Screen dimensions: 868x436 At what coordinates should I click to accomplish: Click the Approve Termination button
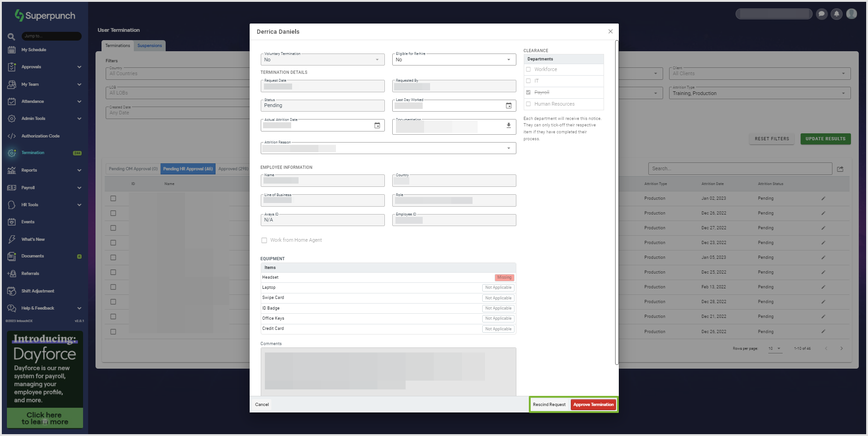tap(593, 405)
